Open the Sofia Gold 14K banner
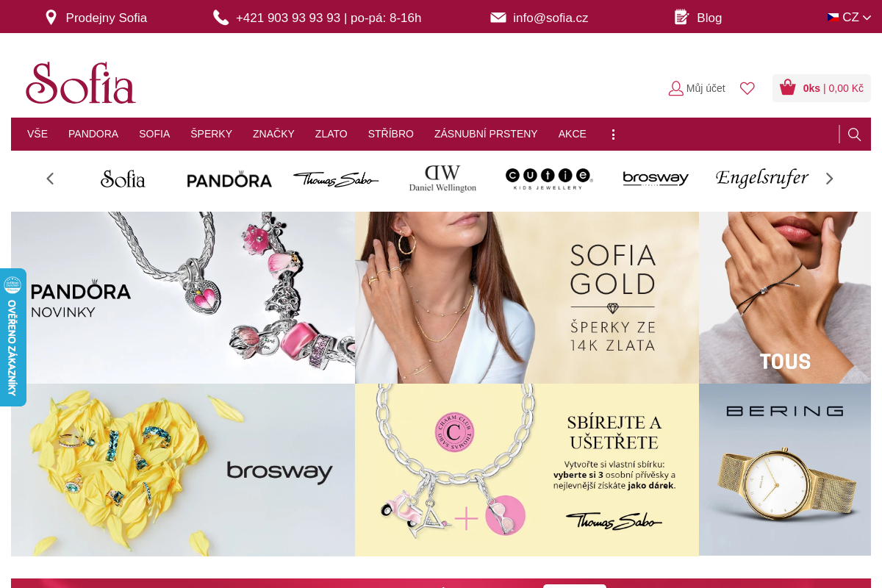 point(527,298)
